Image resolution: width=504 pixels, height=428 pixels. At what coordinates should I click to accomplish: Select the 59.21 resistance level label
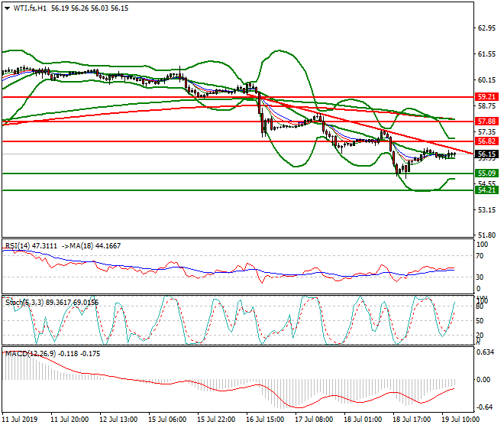(x=486, y=97)
